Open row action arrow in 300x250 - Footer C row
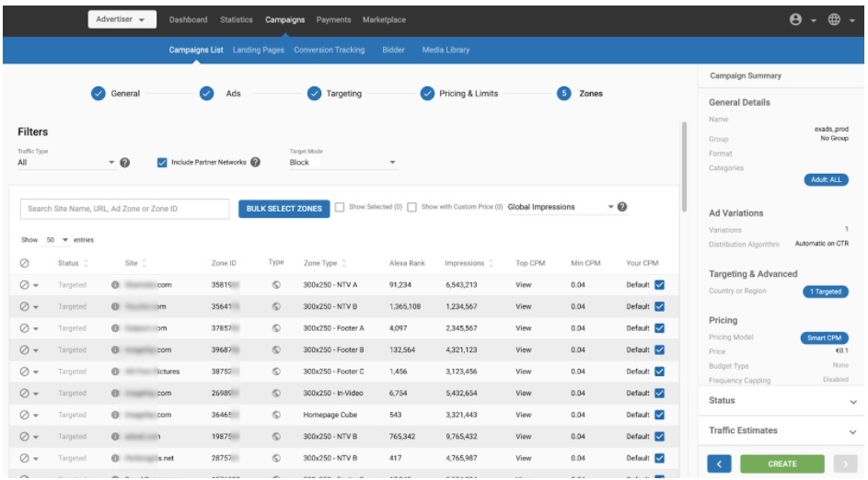Screen dimensions: 868x480 36,372
